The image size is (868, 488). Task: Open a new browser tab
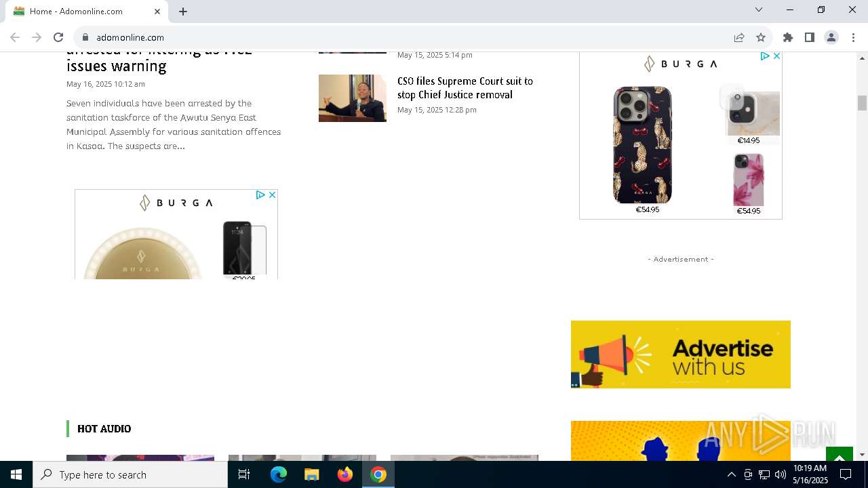coord(183,11)
